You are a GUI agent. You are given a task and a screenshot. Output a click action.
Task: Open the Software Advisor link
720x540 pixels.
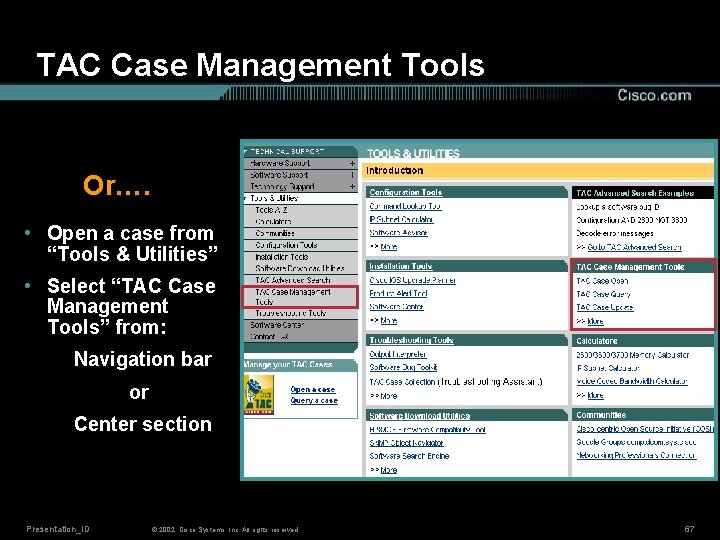click(399, 233)
